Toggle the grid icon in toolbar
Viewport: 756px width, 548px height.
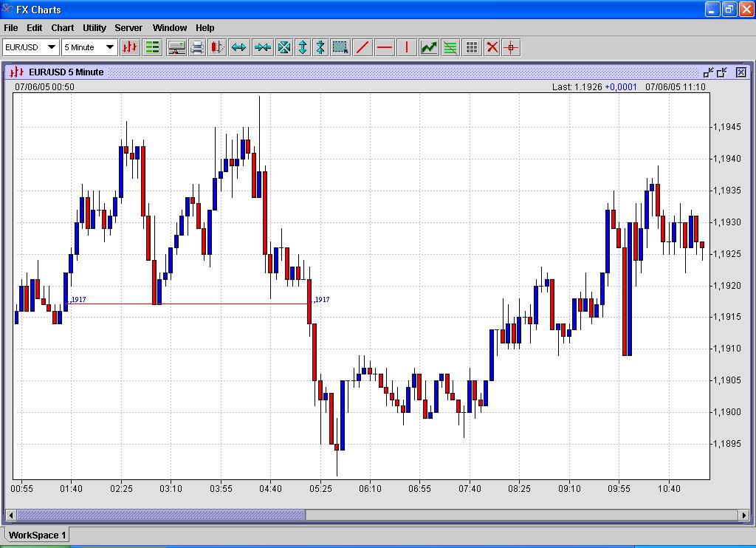point(472,47)
